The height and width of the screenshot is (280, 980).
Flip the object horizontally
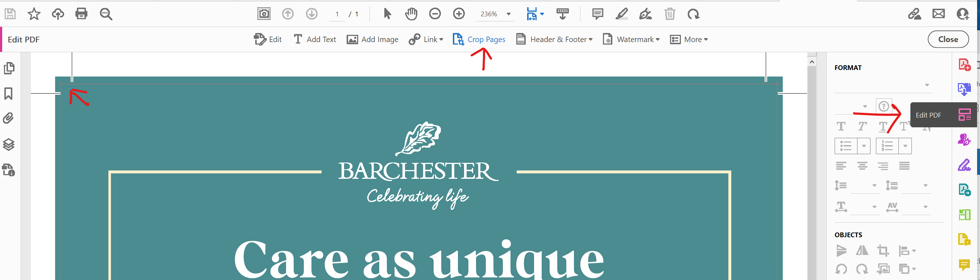click(862, 251)
